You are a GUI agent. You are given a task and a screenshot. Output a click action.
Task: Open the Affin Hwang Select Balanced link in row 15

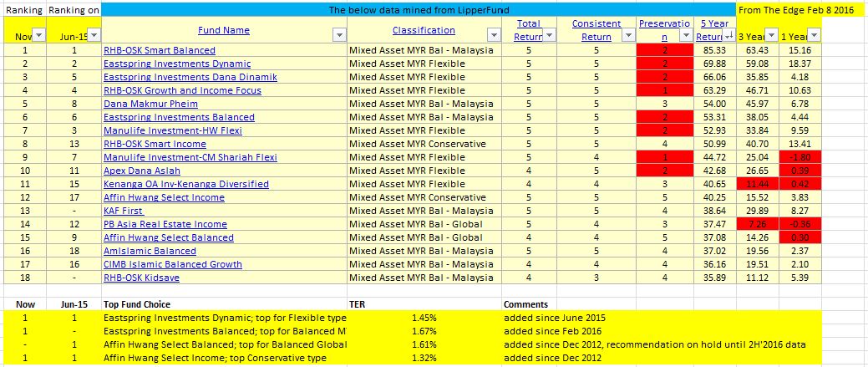pyautogui.click(x=168, y=237)
